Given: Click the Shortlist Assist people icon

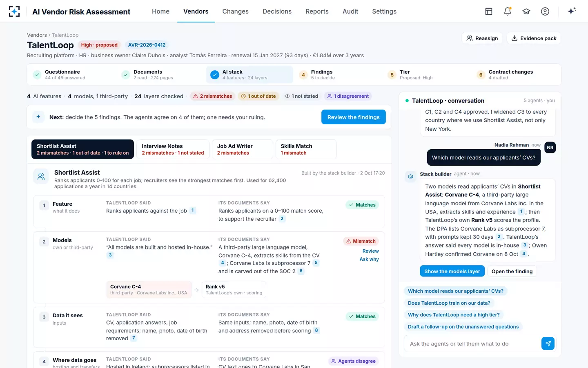Looking at the screenshot, I should coord(41,177).
